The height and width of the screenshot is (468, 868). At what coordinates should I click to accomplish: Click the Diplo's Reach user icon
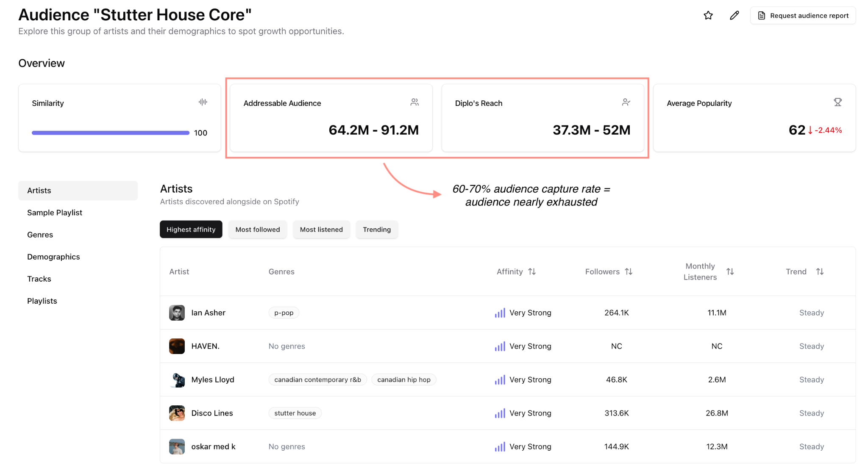click(x=626, y=102)
